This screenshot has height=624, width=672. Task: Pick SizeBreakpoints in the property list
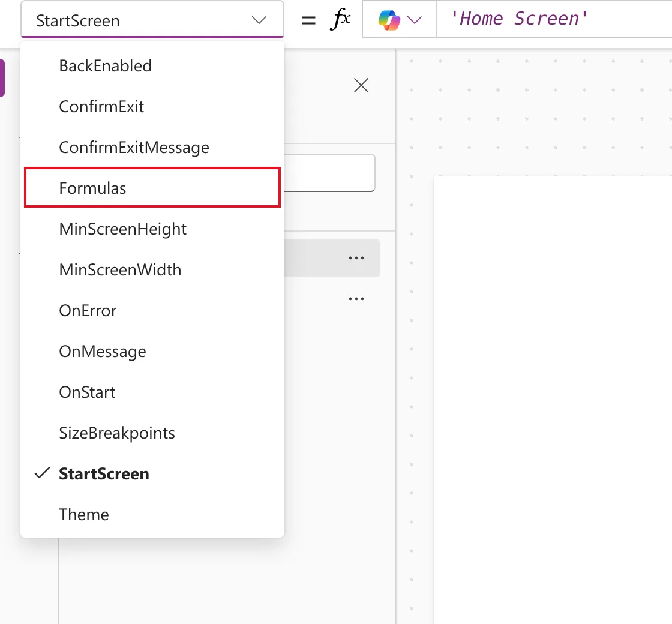[152, 433]
